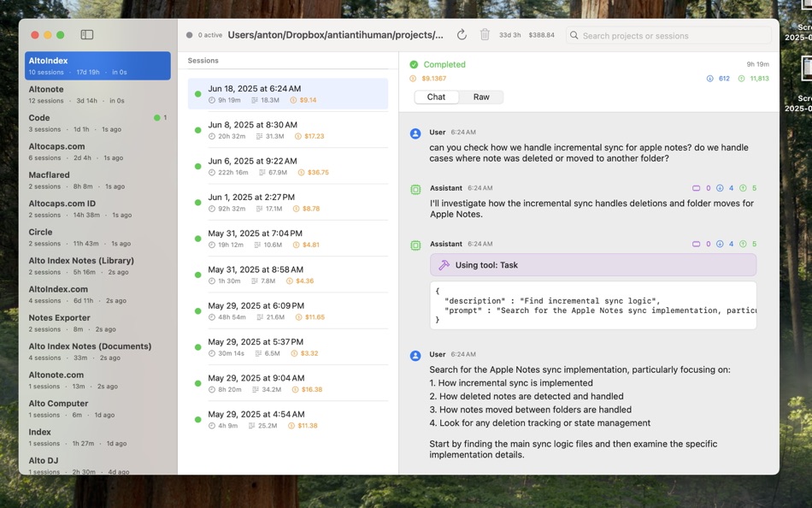Click the Assistant chip icon above 'I'll investigate'
Viewport: 812px width, 508px height.
(x=415, y=189)
